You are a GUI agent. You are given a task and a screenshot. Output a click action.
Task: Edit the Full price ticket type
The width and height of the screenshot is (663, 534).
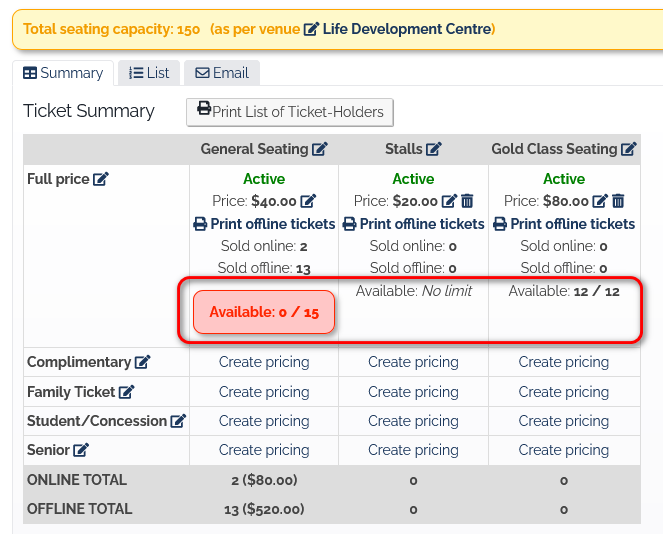101,179
